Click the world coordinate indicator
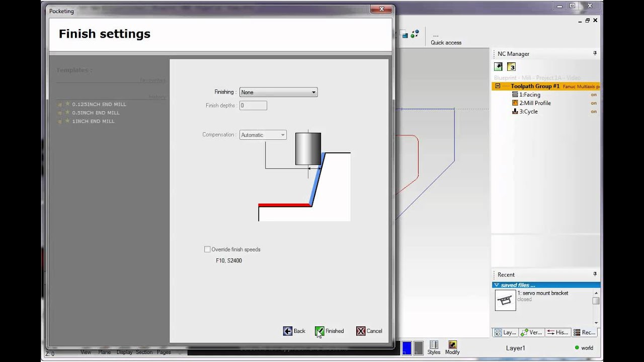 pyautogui.click(x=584, y=348)
